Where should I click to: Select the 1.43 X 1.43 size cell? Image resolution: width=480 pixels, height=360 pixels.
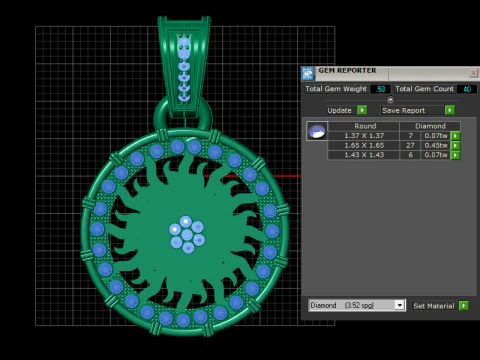coord(364,155)
